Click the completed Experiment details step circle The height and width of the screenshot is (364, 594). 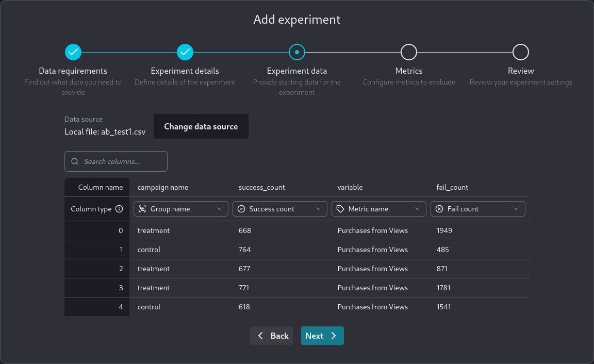pos(185,52)
